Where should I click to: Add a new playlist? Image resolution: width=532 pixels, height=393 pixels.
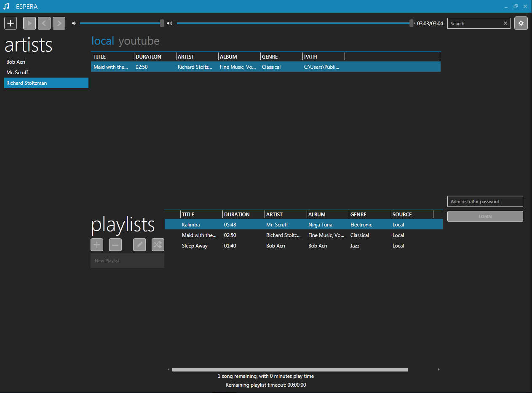click(x=97, y=245)
